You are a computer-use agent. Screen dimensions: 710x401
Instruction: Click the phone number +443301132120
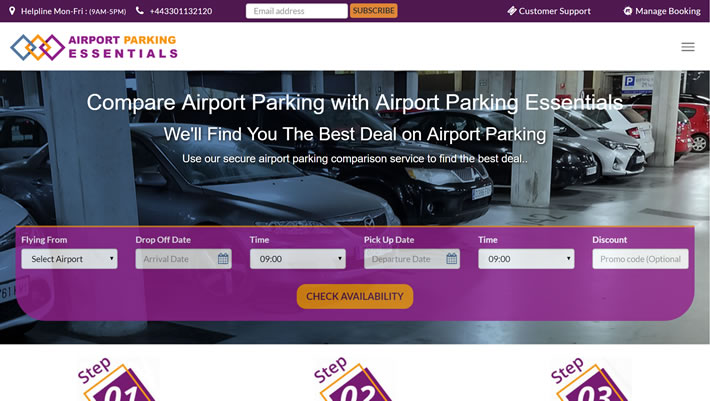(181, 11)
